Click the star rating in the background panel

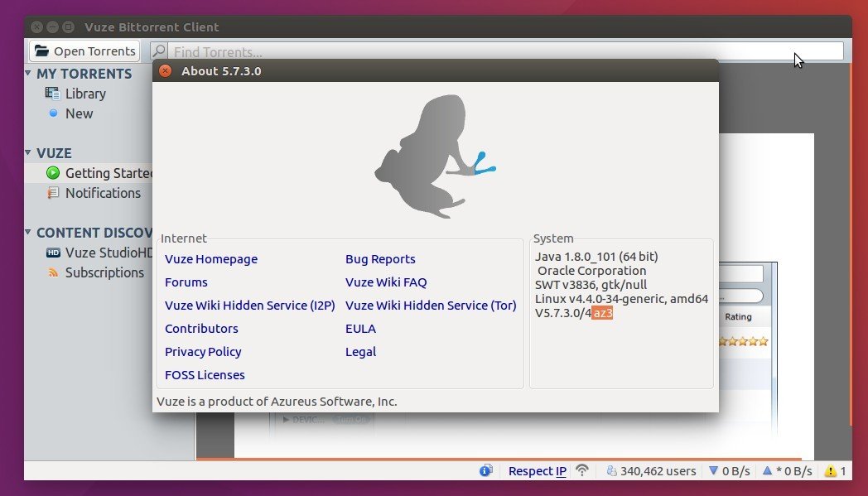[x=744, y=341]
